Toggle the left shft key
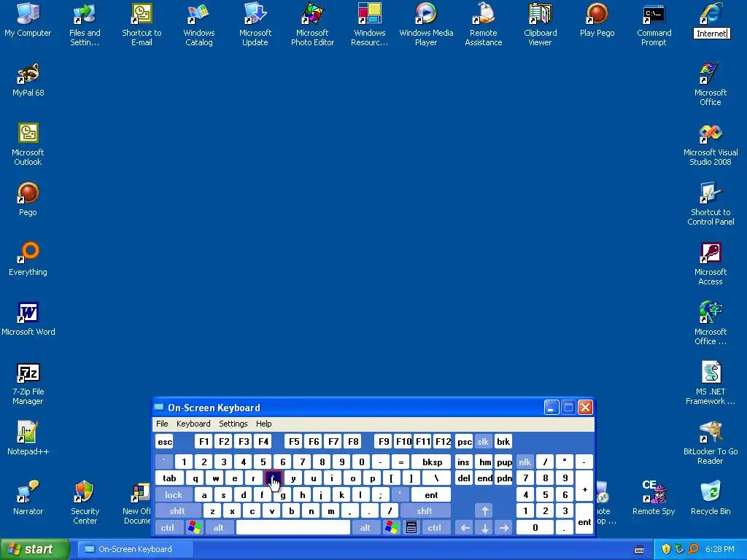This screenshot has width=747, height=560. (x=177, y=511)
